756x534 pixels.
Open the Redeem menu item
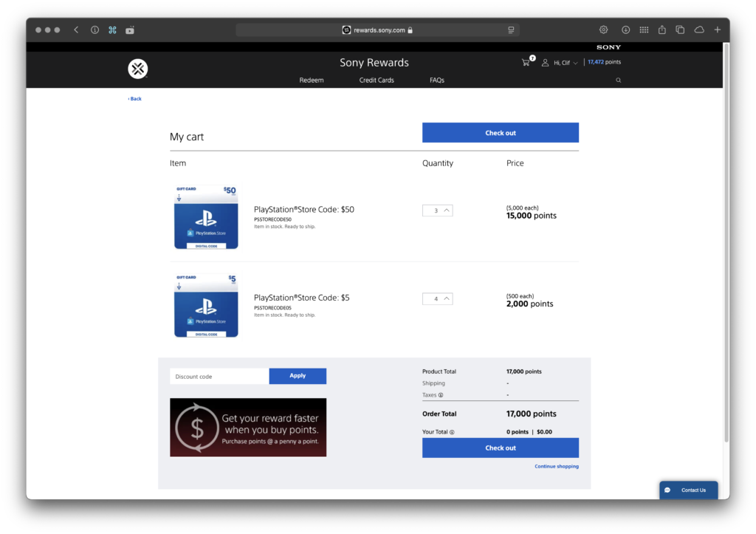(x=312, y=80)
